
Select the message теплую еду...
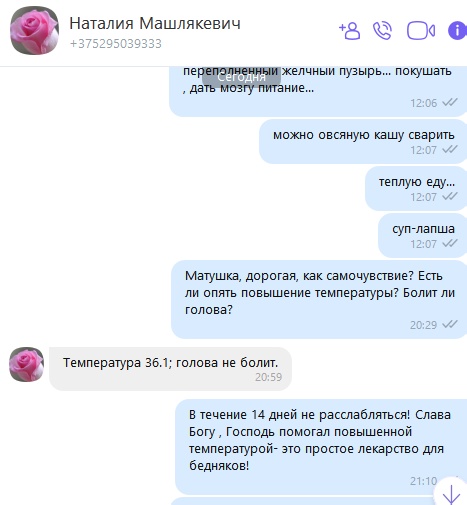pyautogui.click(x=416, y=188)
